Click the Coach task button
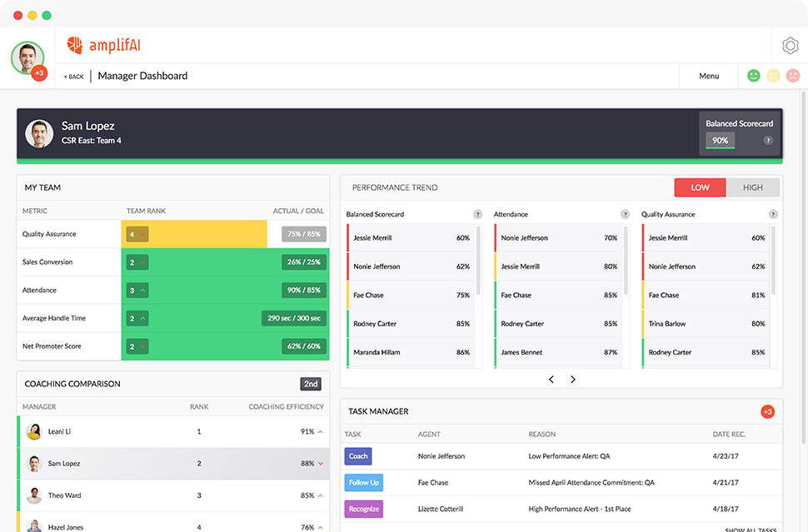 click(357, 456)
